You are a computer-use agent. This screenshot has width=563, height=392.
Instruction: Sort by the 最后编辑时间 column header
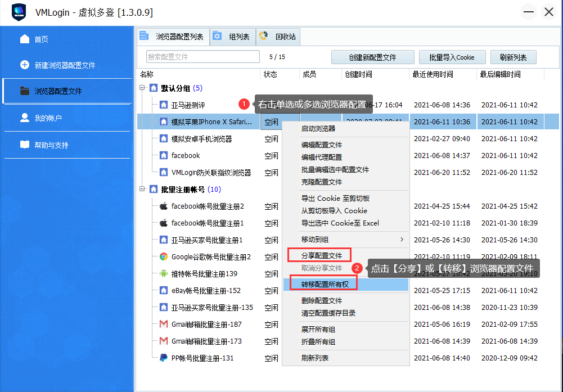point(510,74)
